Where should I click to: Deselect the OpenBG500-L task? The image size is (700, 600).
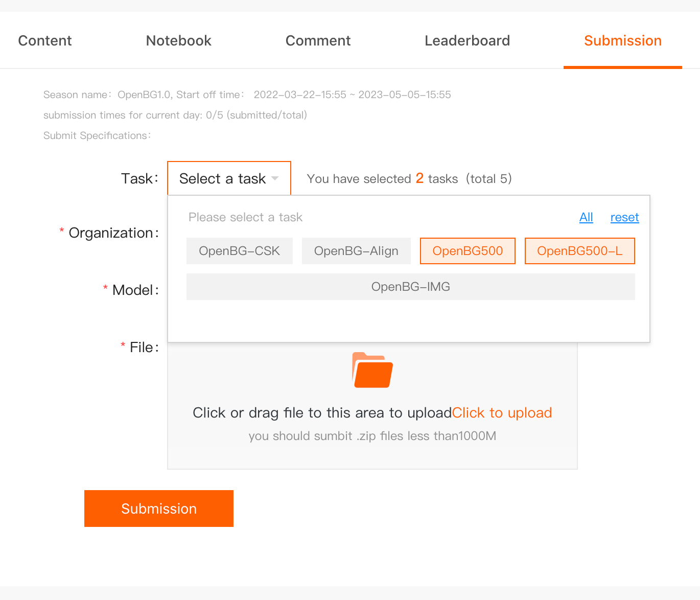tap(579, 251)
